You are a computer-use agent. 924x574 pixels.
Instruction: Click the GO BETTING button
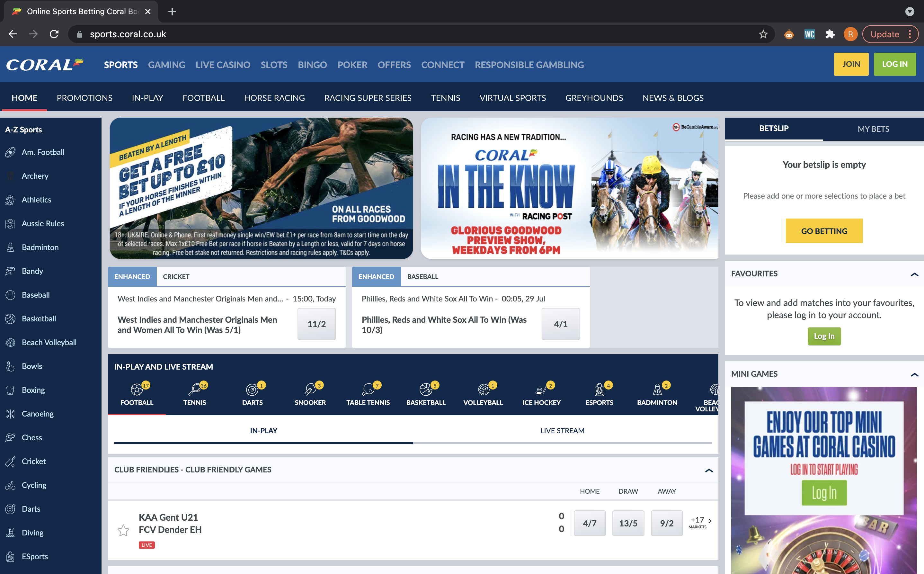pos(824,231)
